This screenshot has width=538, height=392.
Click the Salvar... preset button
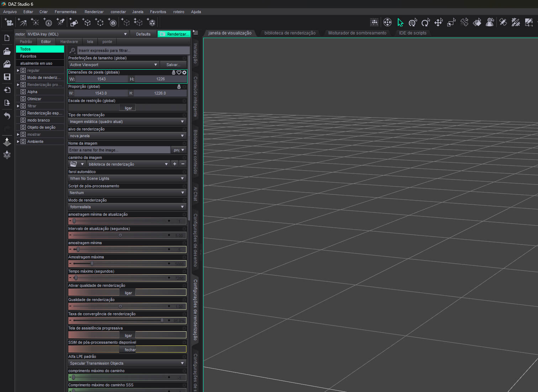coord(173,65)
